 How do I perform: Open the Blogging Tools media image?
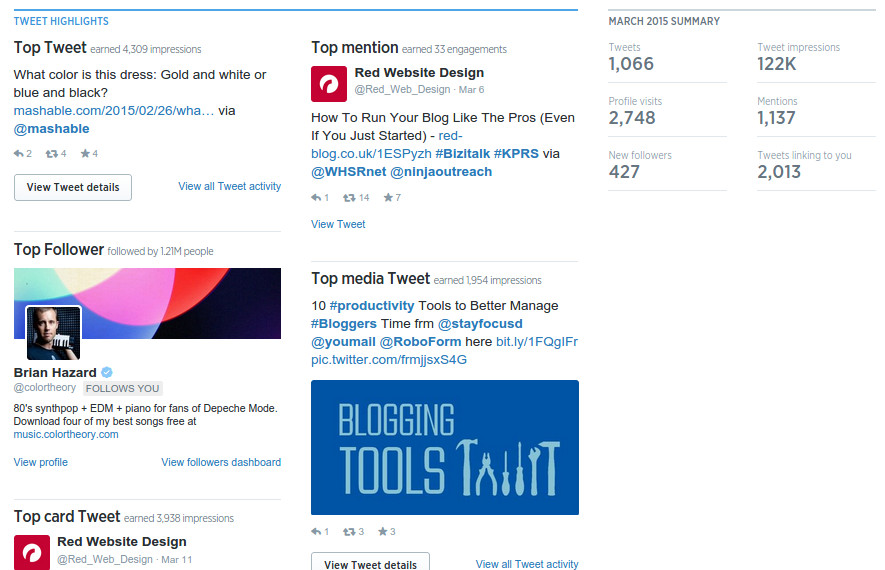pos(445,448)
